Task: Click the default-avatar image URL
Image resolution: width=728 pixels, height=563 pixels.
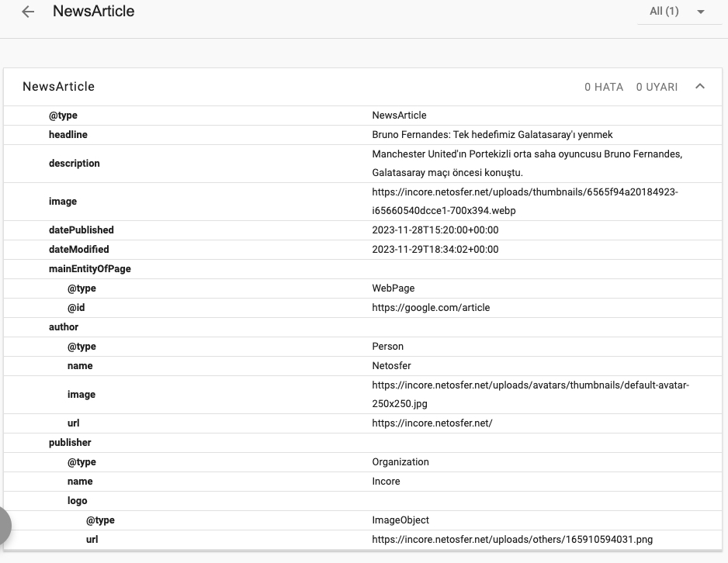Action: [x=530, y=394]
